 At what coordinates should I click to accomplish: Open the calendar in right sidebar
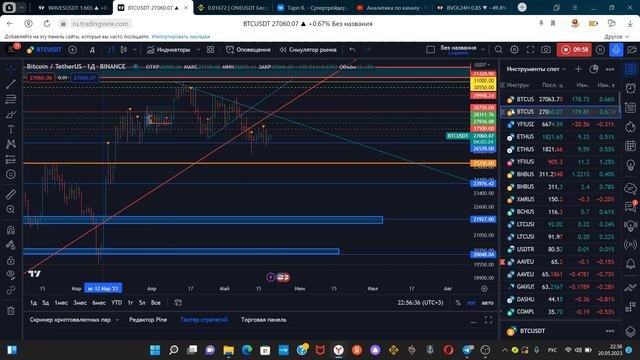point(631,146)
